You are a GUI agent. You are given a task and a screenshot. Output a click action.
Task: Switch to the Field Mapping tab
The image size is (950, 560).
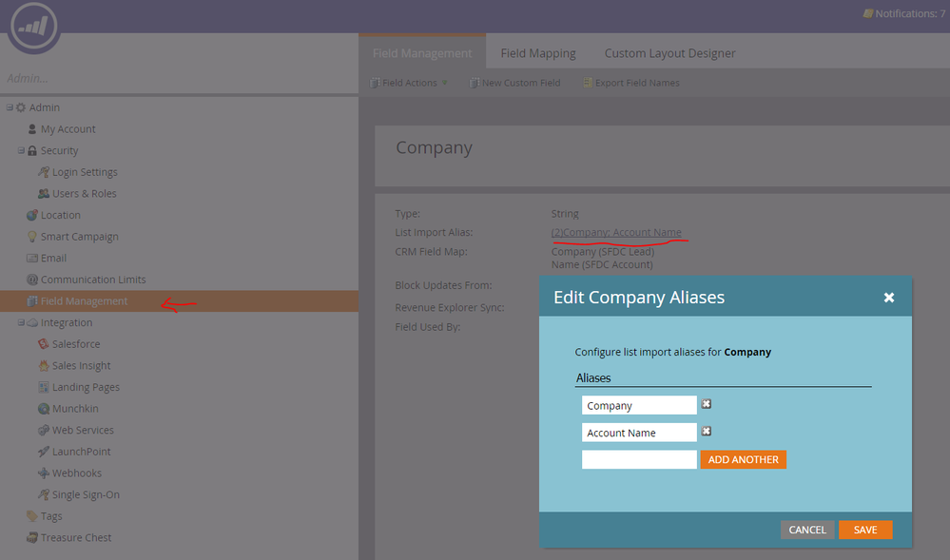(x=538, y=53)
